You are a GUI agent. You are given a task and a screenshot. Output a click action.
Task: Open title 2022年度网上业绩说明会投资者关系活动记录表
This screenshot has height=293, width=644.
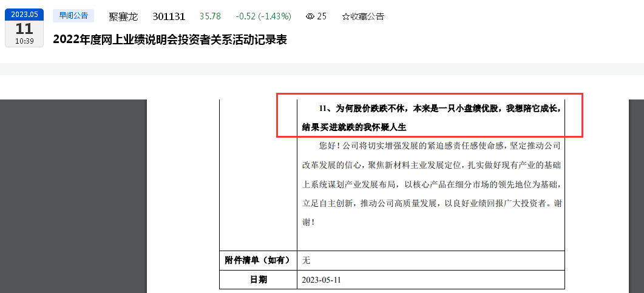coord(170,40)
